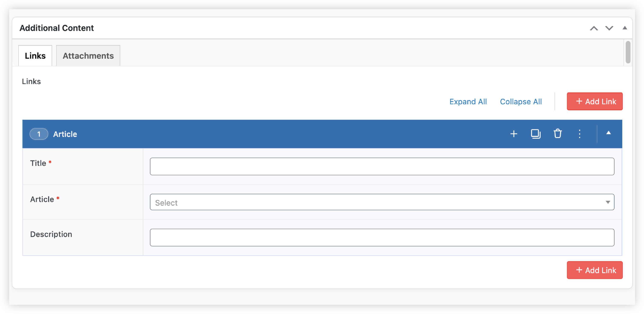Viewport: 644px width, 314px height.
Task: Click into the Title input field
Action: coord(382,166)
